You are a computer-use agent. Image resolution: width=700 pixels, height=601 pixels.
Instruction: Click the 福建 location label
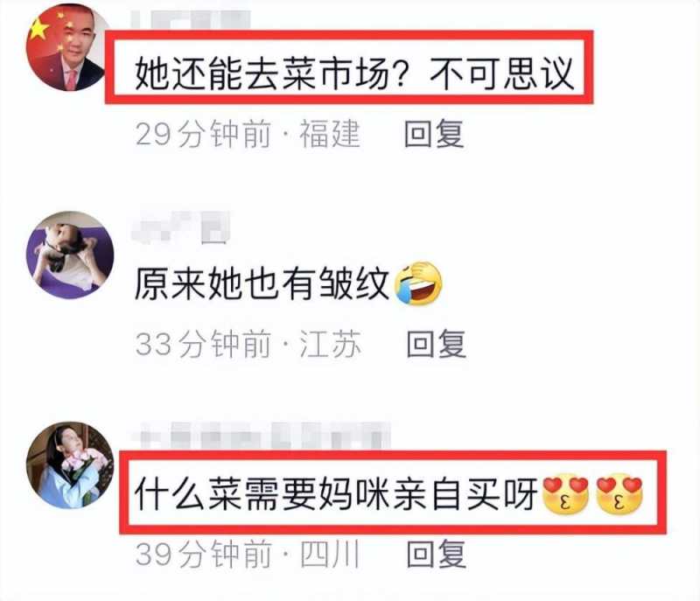pos(330,133)
